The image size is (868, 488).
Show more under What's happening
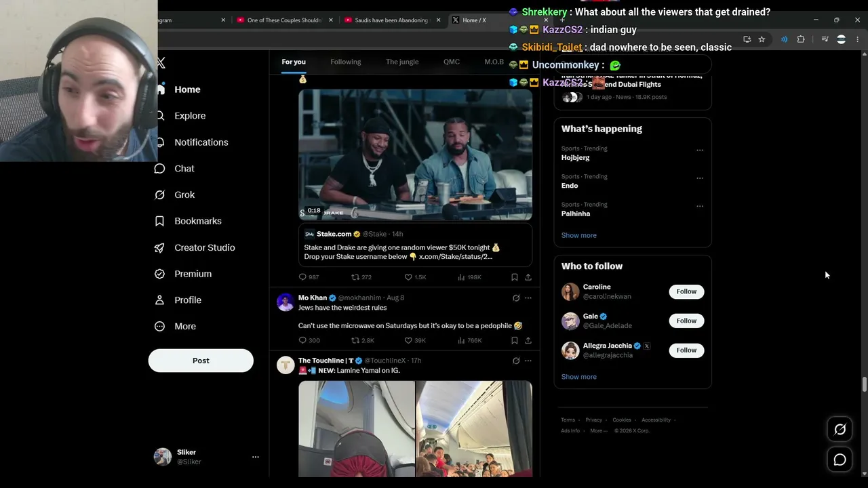coord(579,235)
